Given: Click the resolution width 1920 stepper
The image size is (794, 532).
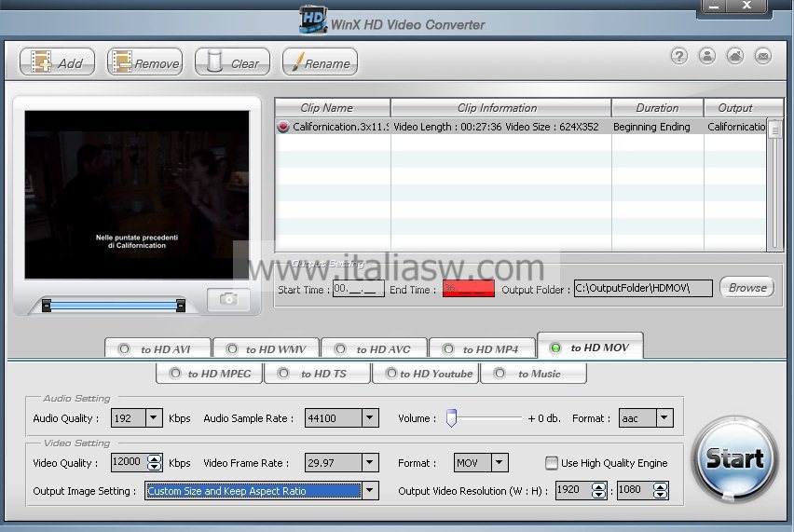Looking at the screenshot, I should (599, 490).
